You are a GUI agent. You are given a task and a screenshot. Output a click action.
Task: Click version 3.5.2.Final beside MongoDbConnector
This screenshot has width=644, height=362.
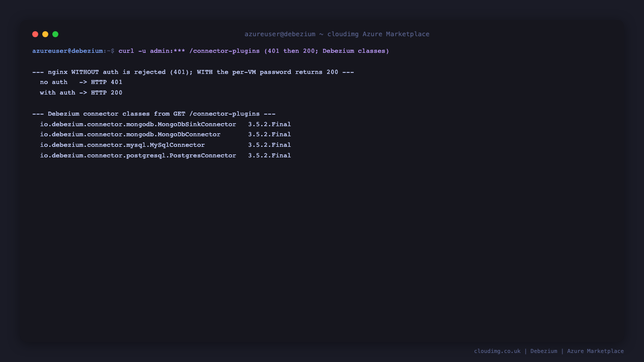[269, 134]
